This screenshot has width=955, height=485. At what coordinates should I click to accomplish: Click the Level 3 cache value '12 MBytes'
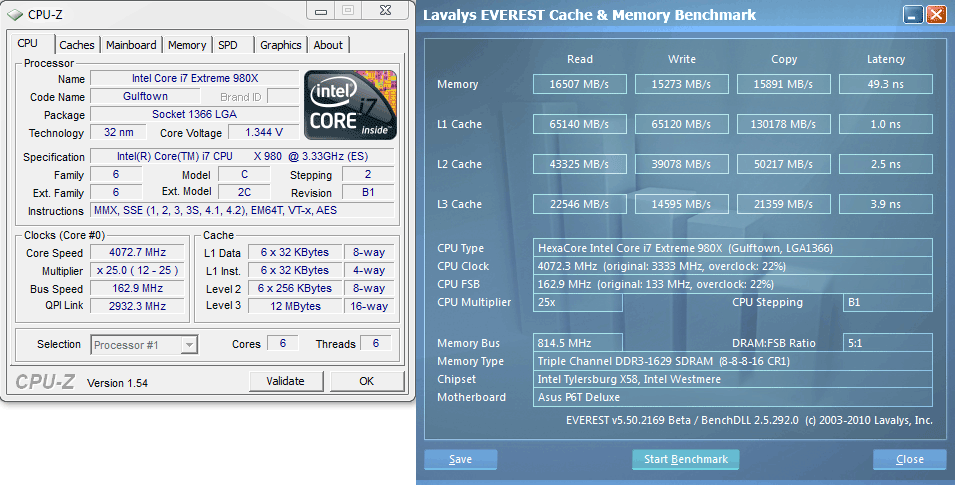tap(295, 306)
